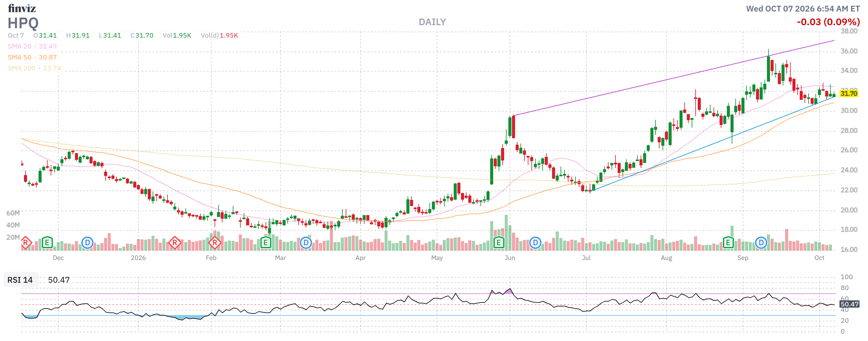Click the green E earnings marker before Sep
The height and width of the screenshot is (341, 868).
[x=728, y=242]
